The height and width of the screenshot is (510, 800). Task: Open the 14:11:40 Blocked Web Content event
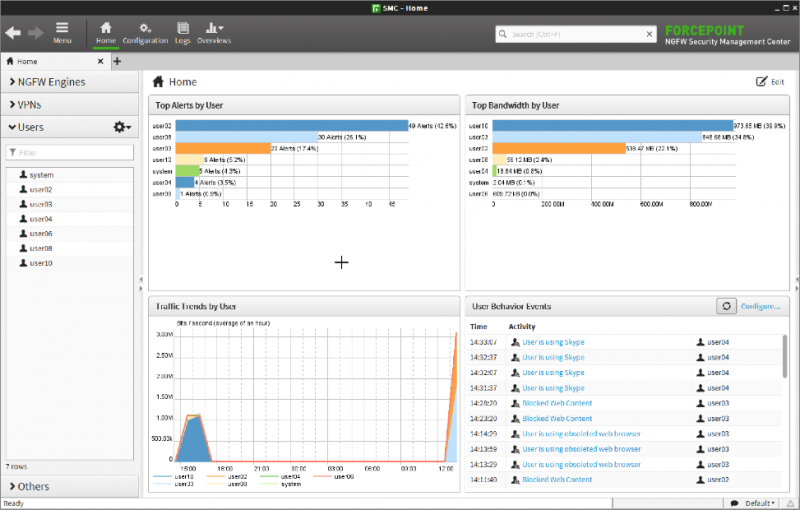[x=557, y=480]
